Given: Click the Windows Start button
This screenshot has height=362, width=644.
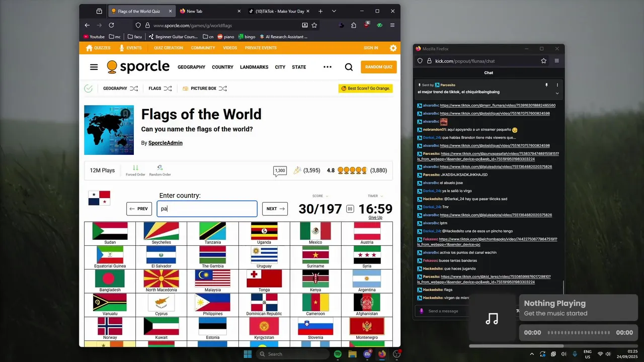Looking at the screenshot, I should coord(248,354).
